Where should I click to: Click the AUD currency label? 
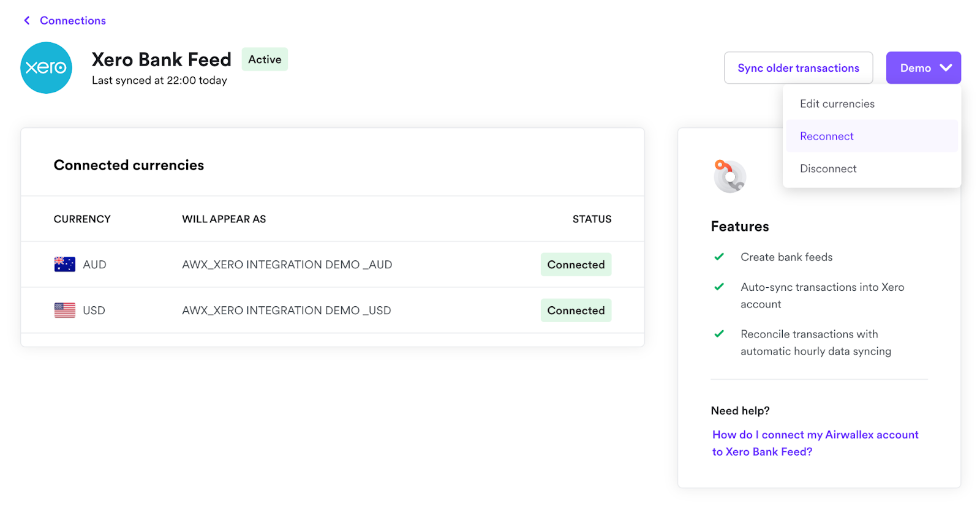click(94, 265)
